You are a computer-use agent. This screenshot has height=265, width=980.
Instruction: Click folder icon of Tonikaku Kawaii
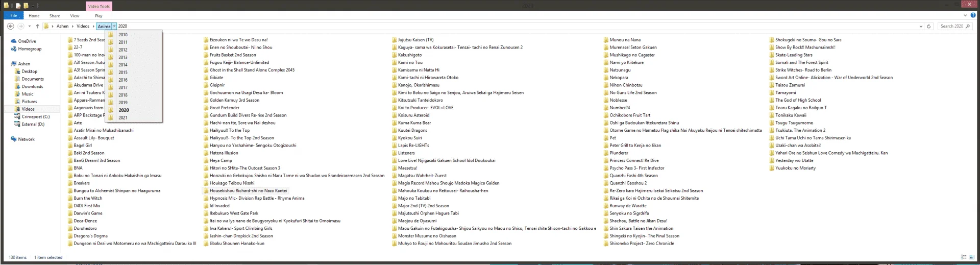click(x=772, y=115)
